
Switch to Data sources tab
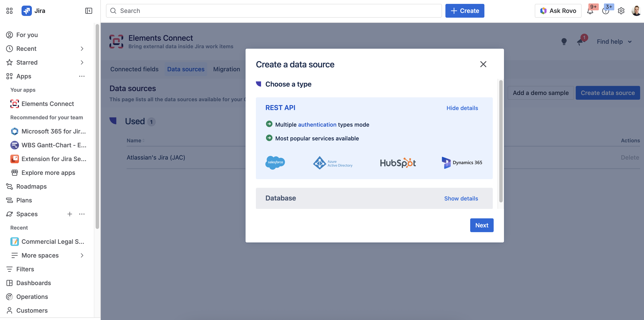[186, 69]
